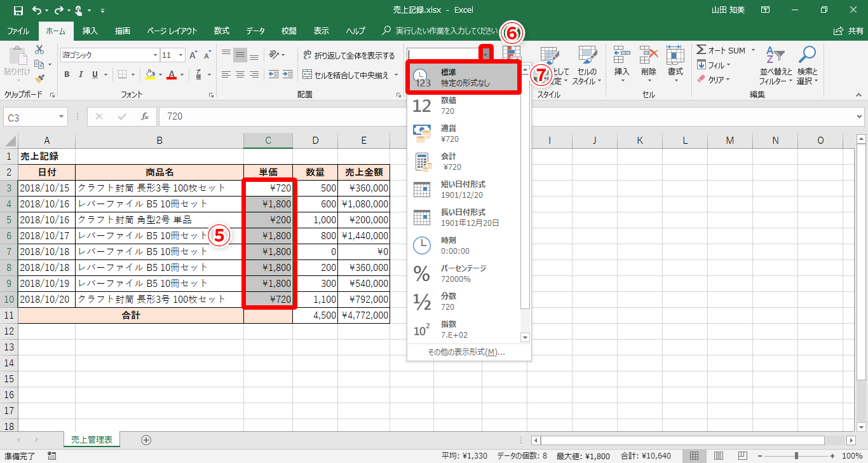
Task: Select the 売上管理表 sheet tab
Action: point(92,439)
